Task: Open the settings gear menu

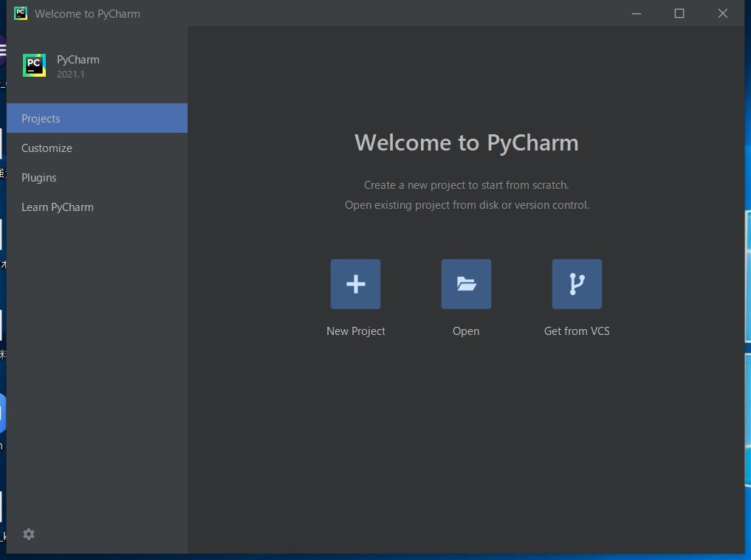Action: point(29,534)
